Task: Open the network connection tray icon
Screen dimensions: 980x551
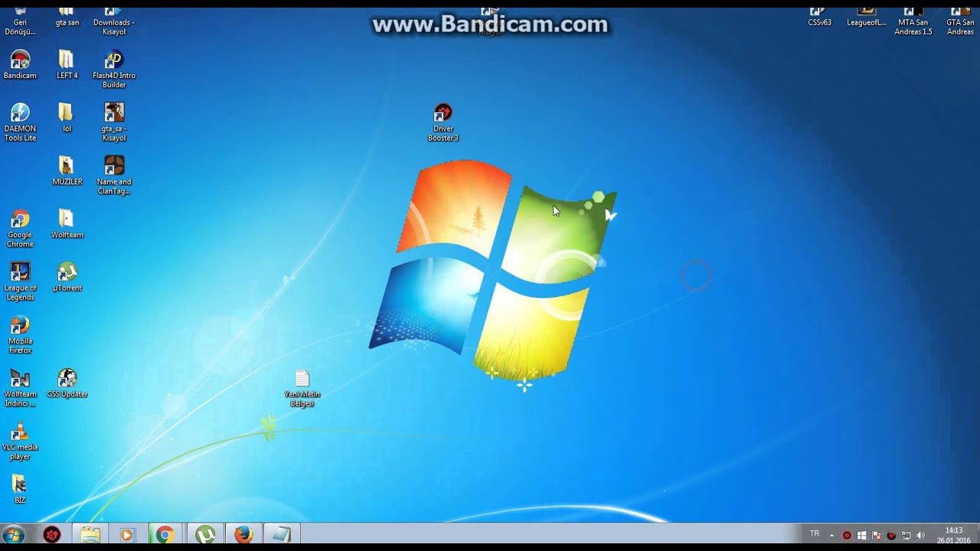Action: (906, 535)
